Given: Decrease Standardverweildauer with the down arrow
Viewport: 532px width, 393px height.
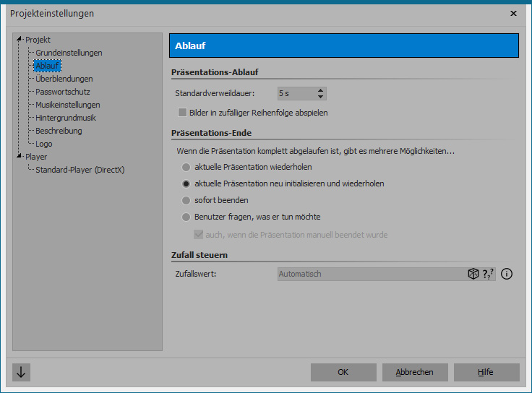Looking at the screenshot, I should pyautogui.click(x=321, y=97).
